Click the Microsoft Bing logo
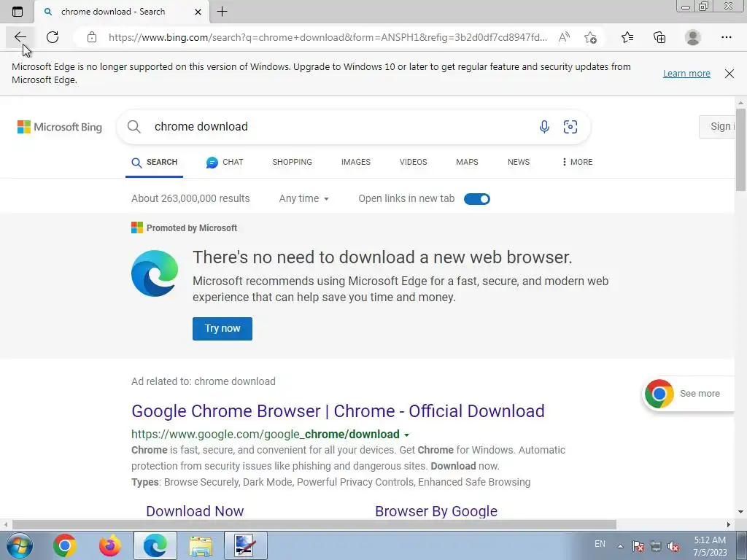Image resolution: width=747 pixels, height=560 pixels. (x=60, y=127)
